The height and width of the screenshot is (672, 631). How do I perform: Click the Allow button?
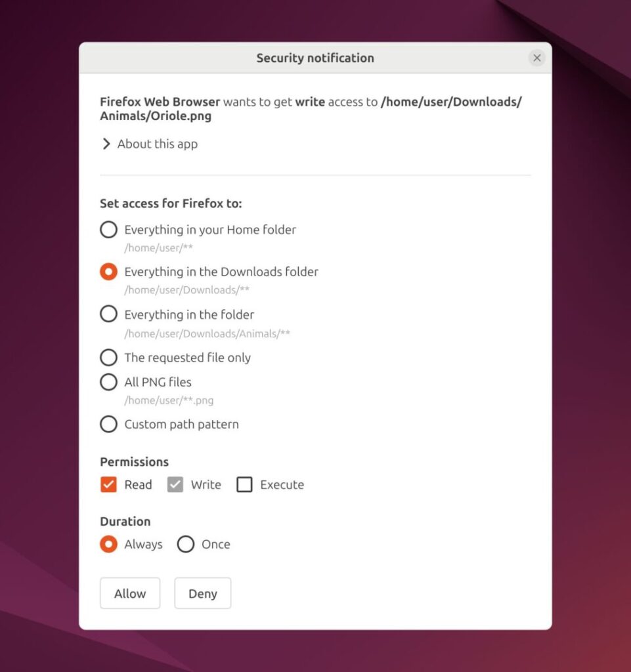130,593
